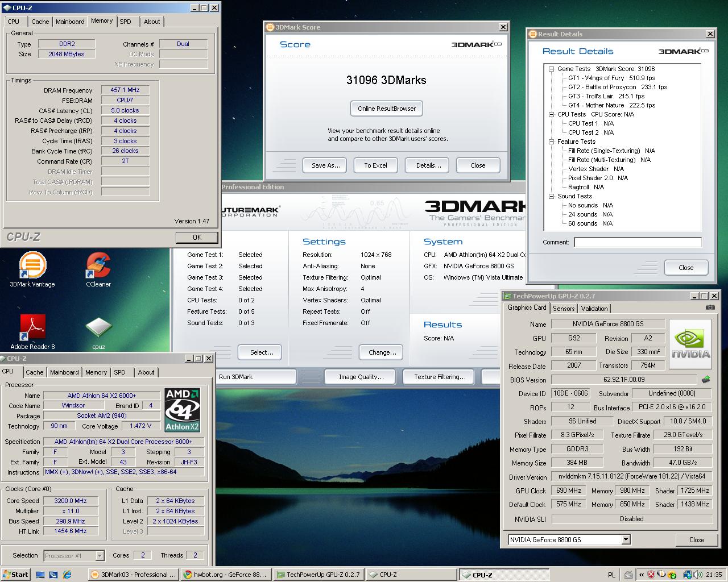Collapse the Game Tests tree node
This screenshot has height=582, width=728.
(x=552, y=69)
